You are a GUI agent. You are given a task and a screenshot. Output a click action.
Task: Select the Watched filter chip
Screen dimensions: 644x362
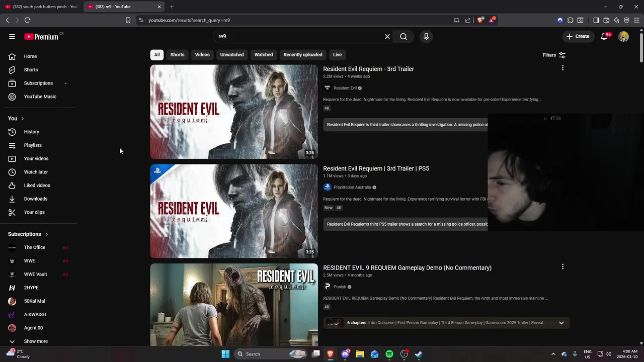point(264,55)
